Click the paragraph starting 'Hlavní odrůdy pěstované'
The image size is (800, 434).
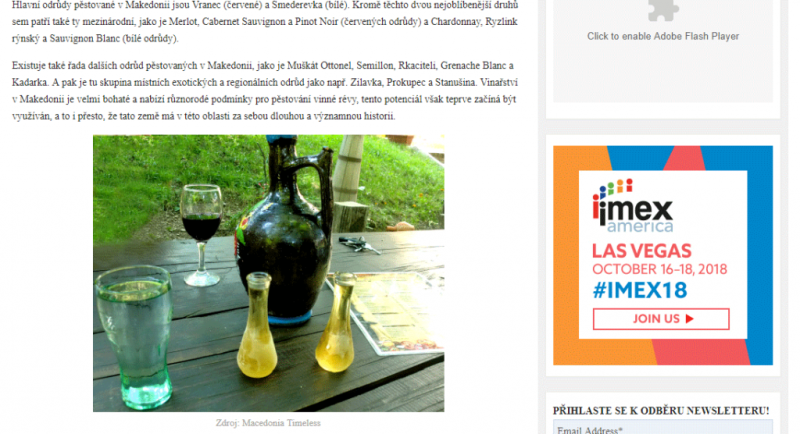click(x=265, y=21)
